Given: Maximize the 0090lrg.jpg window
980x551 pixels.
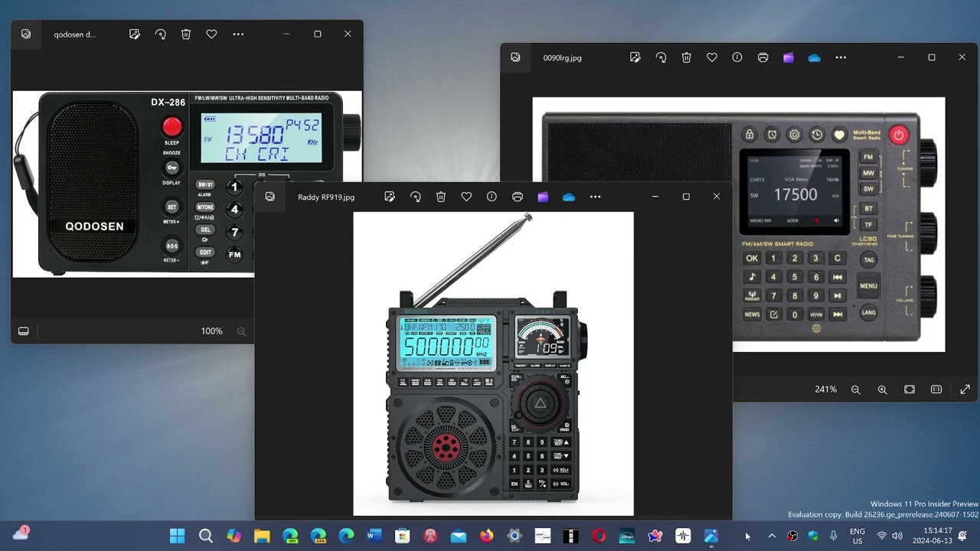Looking at the screenshot, I should [932, 57].
